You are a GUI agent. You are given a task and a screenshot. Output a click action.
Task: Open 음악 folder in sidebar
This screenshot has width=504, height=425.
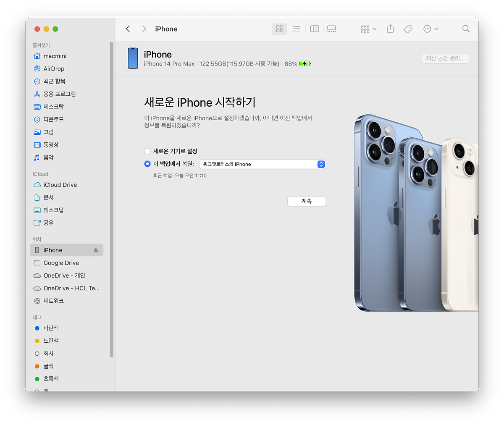67,157
